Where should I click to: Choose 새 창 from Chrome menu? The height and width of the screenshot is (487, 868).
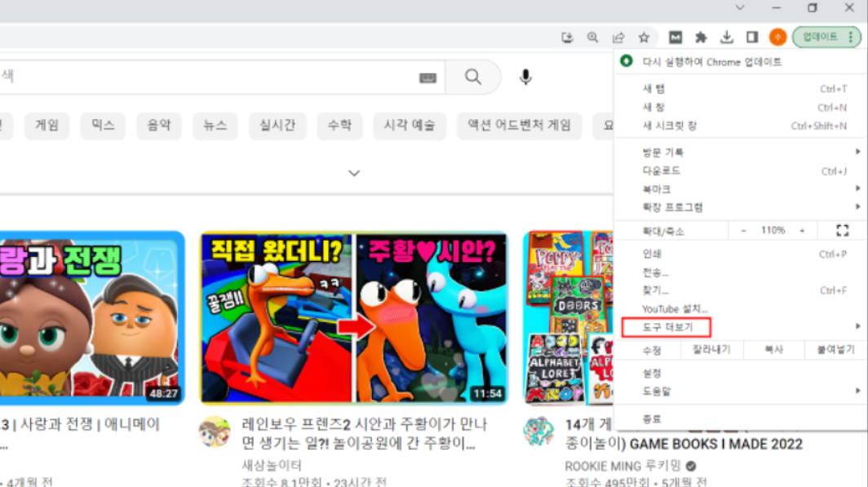pyautogui.click(x=741, y=108)
